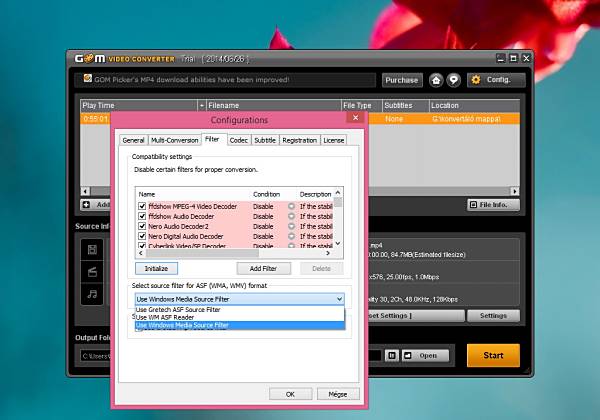Uncheck ffdshow MPEG-4 Video Decoder filter

(x=142, y=206)
